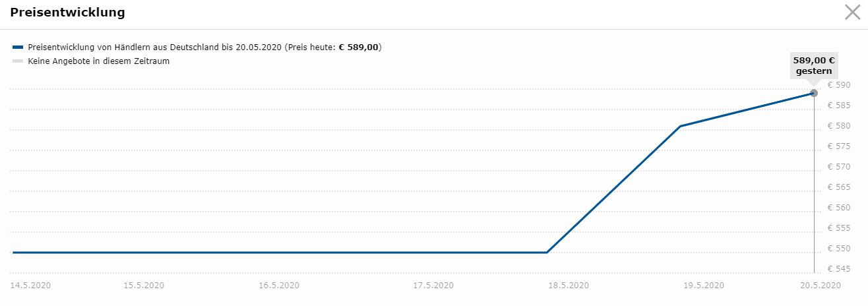
Task: Click the € 590 axis label
Action: pos(839,84)
